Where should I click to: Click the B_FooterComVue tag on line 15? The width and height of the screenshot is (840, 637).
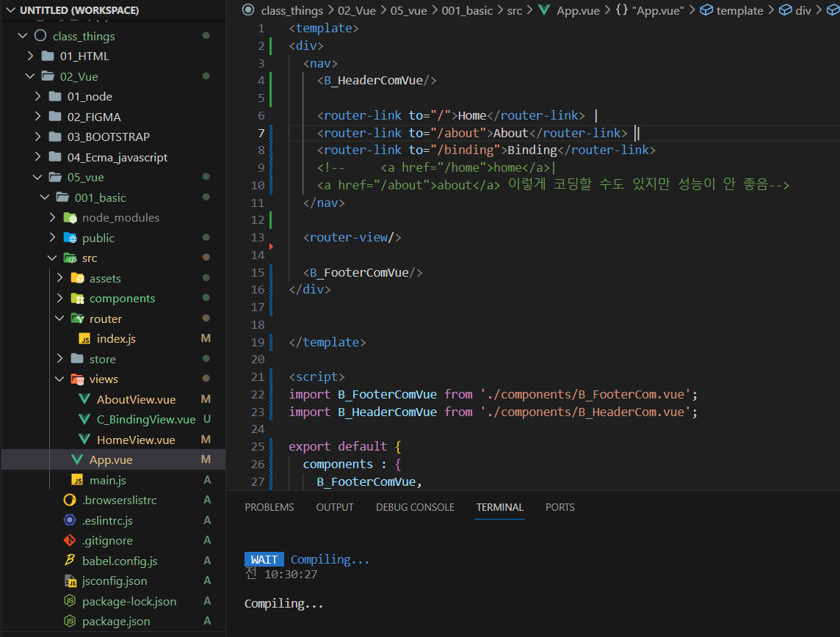click(363, 272)
